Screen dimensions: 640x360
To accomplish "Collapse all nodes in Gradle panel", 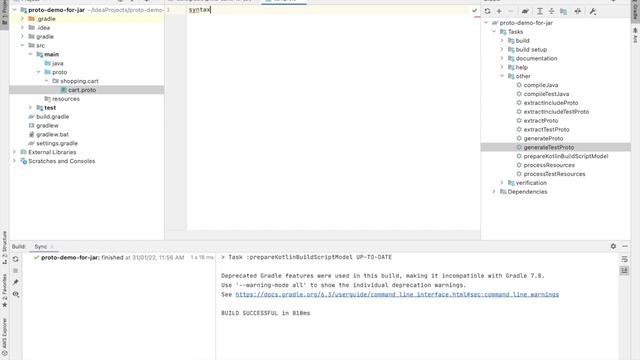I will click(x=551, y=11).
